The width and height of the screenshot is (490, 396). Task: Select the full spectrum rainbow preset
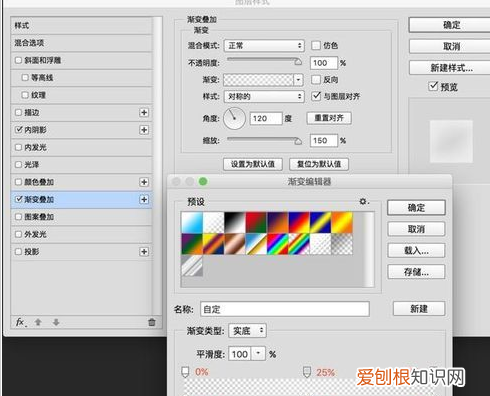click(x=277, y=244)
